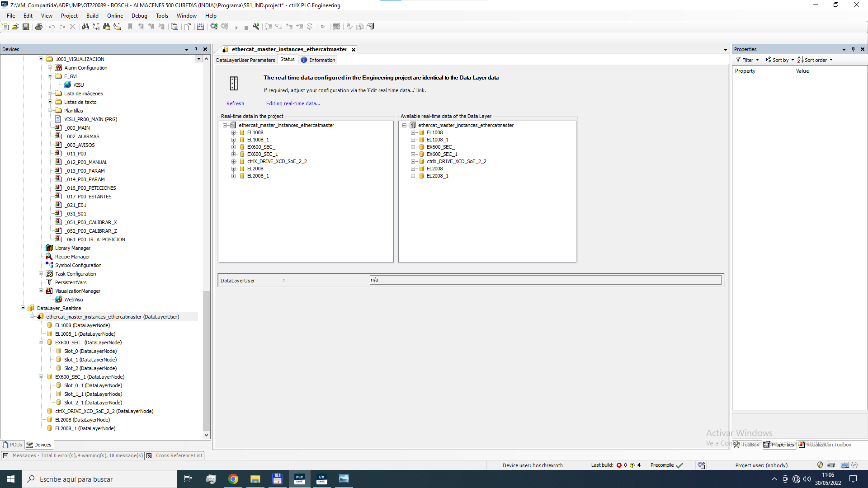The height and width of the screenshot is (488, 868).
Task: Click the Refresh link
Action: [x=235, y=103]
